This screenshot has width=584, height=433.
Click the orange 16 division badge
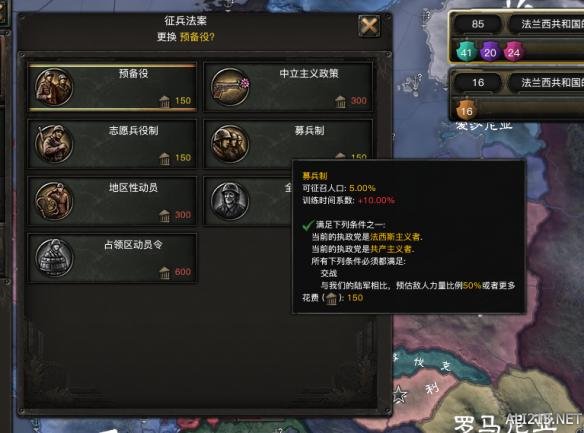pos(466,110)
